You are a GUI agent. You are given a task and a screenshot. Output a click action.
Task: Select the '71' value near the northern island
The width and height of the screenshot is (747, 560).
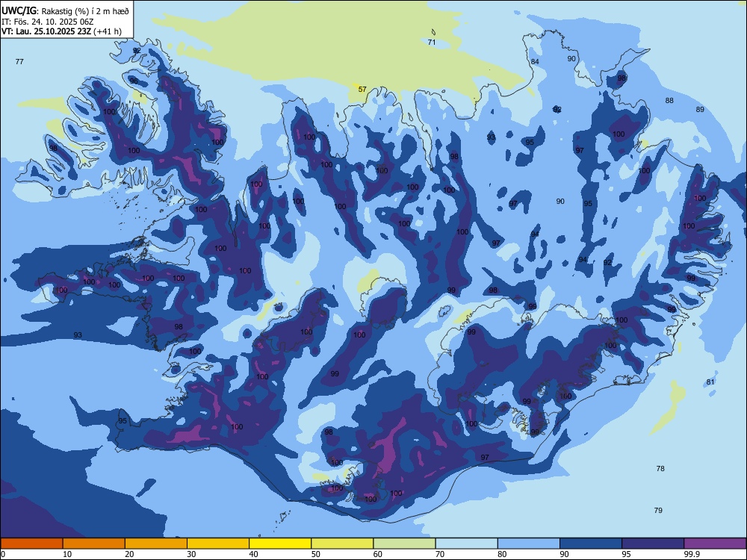pos(432,42)
